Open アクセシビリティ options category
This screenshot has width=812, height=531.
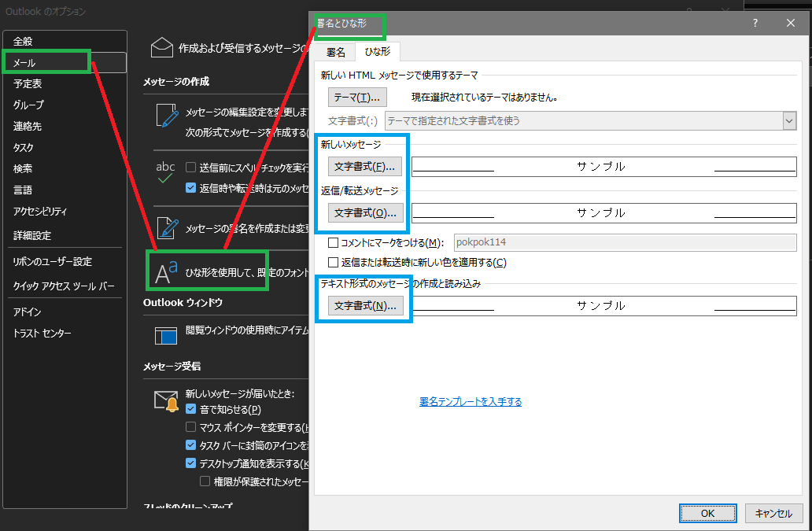click(65, 211)
